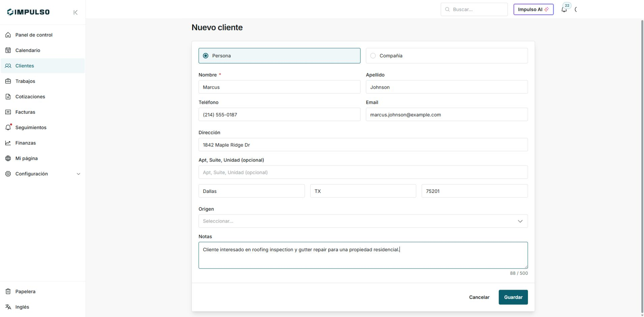Open the Papelera trash icon
The height and width of the screenshot is (317, 644).
[8, 291]
